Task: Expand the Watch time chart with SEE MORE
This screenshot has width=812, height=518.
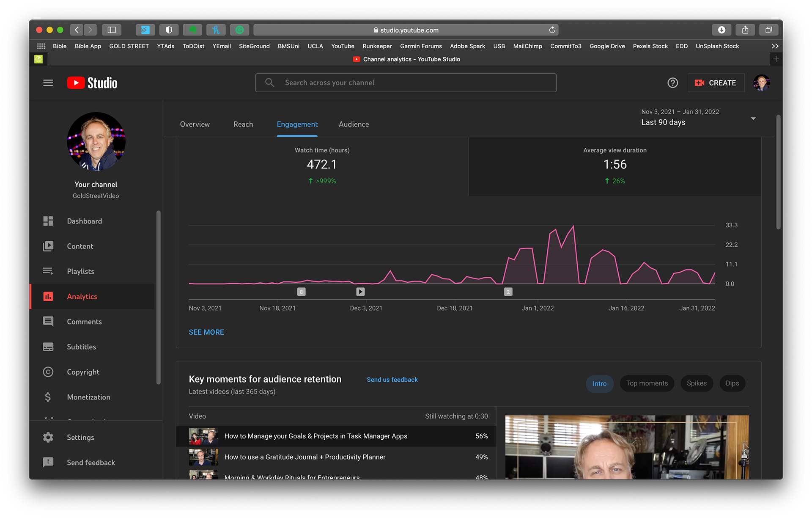Action: 206,332
